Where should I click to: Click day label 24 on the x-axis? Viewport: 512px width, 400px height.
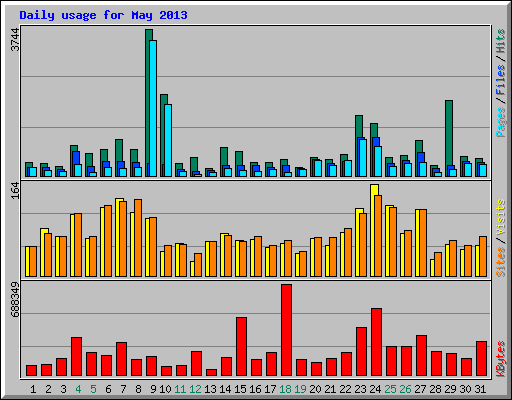[375, 389]
